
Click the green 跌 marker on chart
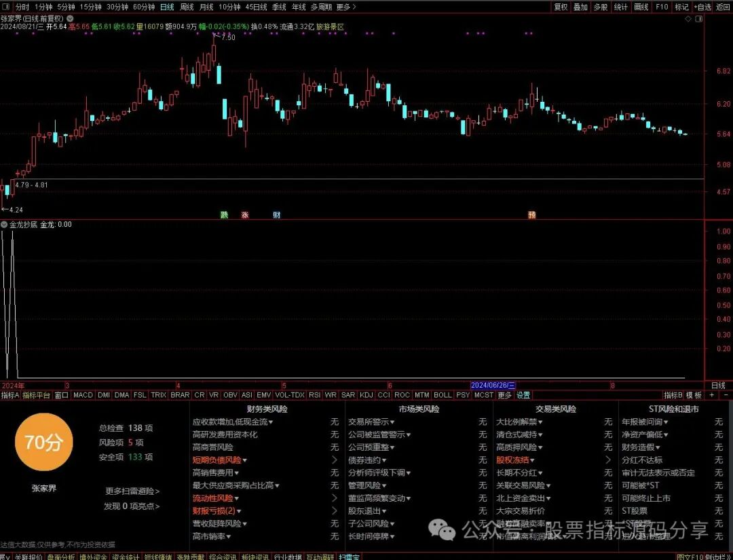click(225, 215)
